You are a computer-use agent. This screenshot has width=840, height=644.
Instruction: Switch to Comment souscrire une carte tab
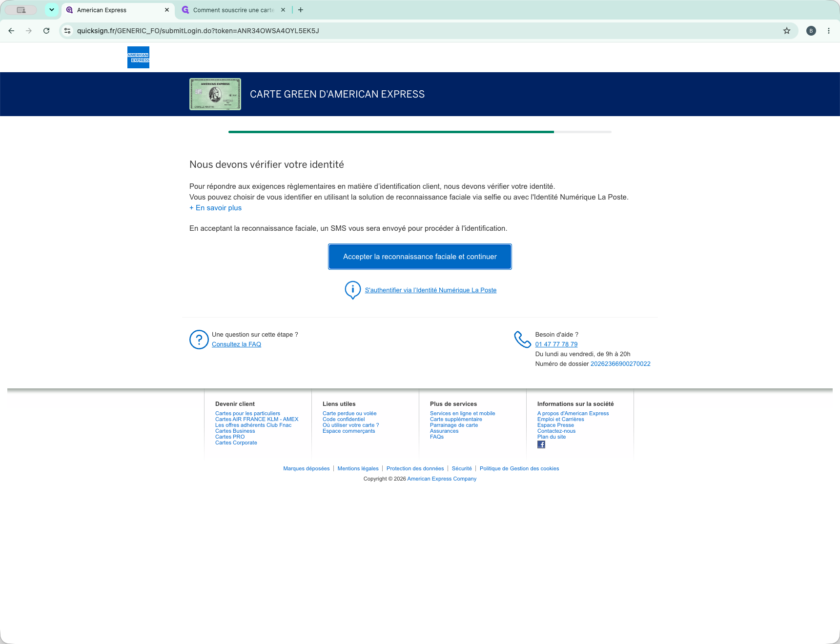click(x=233, y=10)
